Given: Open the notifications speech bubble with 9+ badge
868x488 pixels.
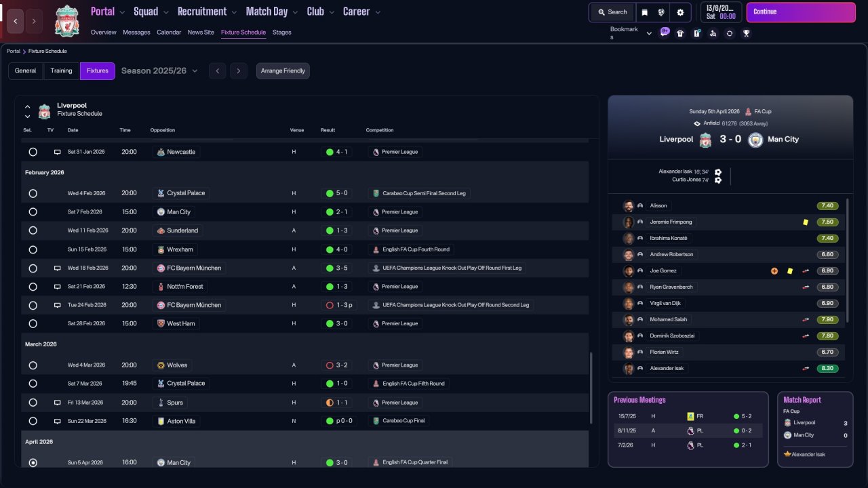Looking at the screenshot, I should pos(665,33).
